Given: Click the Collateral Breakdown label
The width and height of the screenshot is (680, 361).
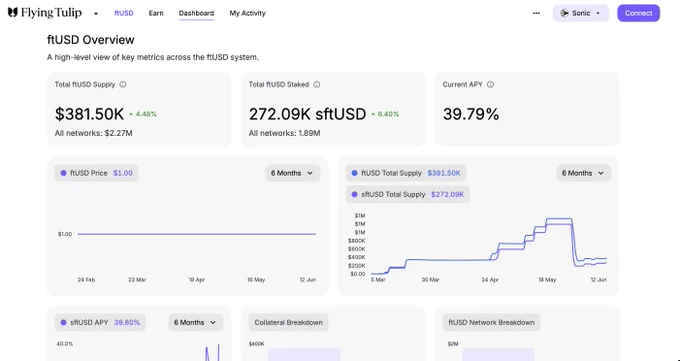Looking at the screenshot, I should click(x=288, y=322).
